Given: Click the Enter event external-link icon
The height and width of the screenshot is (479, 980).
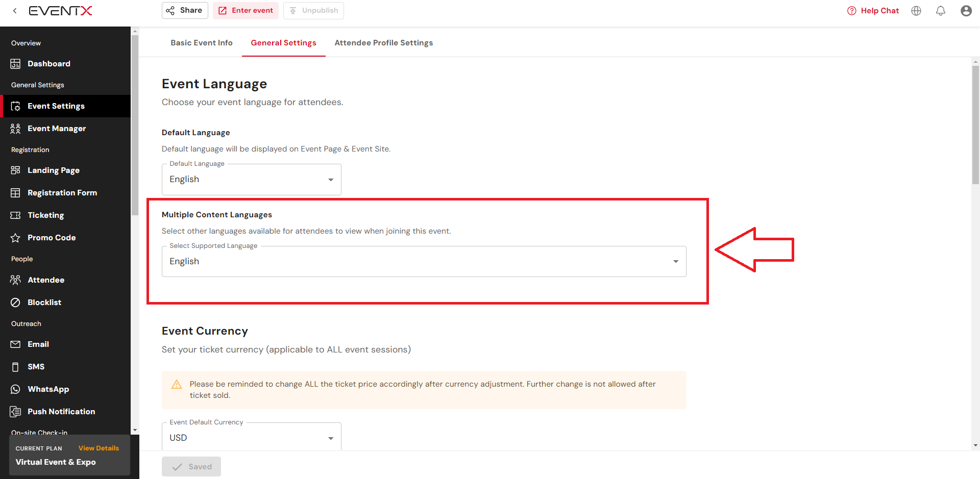Looking at the screenshot, I should pyautogui.click(x=223, y=11).
